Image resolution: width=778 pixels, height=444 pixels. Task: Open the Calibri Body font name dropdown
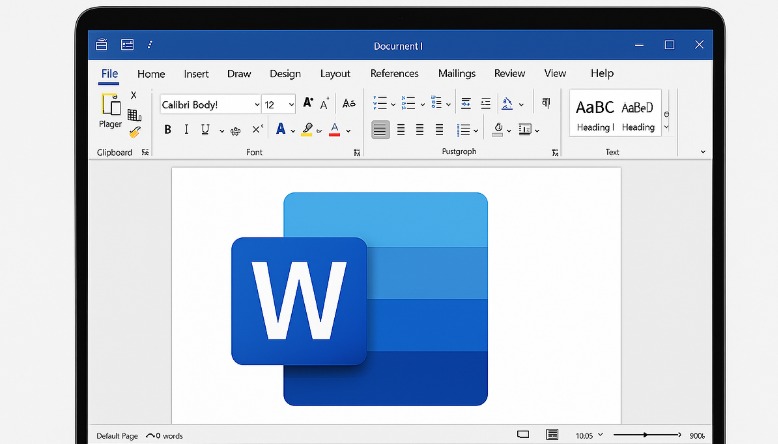257,105
